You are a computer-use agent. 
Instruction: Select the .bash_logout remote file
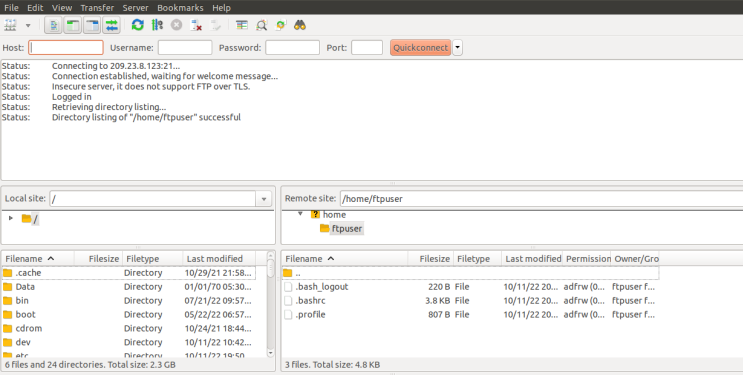click(471, 286)
